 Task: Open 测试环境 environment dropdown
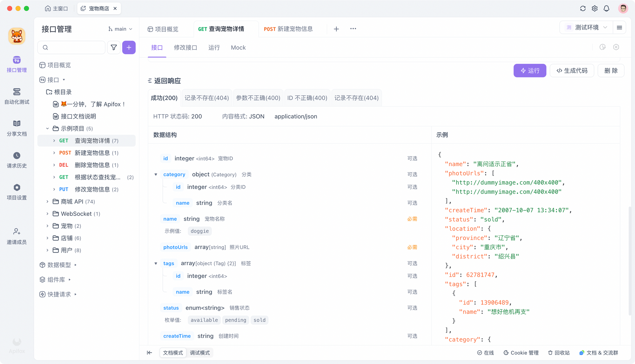point(587,28)
